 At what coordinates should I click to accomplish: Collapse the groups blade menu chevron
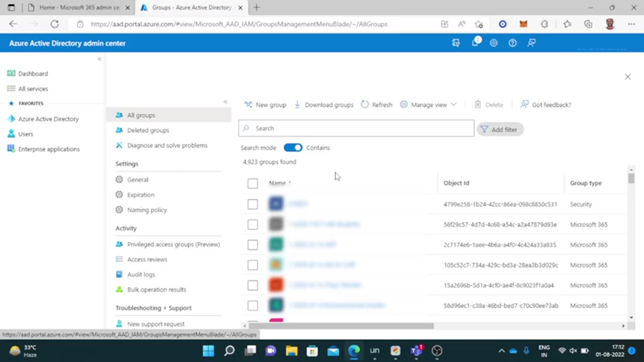(225, 102)
